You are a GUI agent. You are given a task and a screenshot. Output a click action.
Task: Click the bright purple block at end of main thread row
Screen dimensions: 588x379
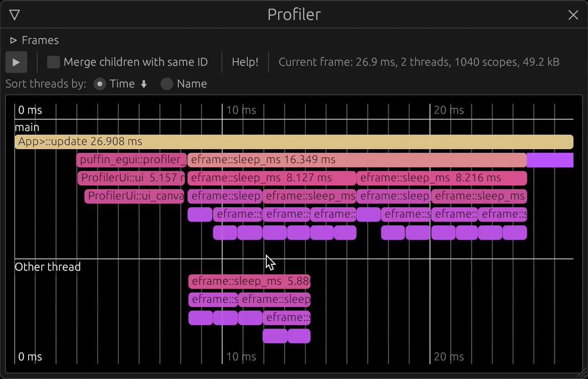(x=550, y=160)
